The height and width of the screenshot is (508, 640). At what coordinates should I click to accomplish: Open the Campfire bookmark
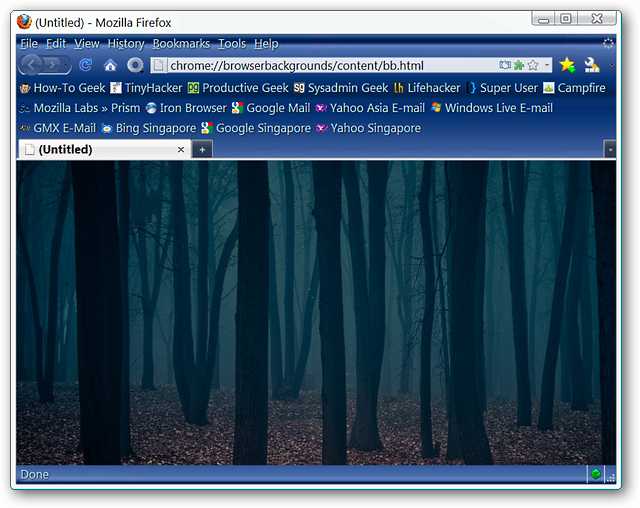574,88
